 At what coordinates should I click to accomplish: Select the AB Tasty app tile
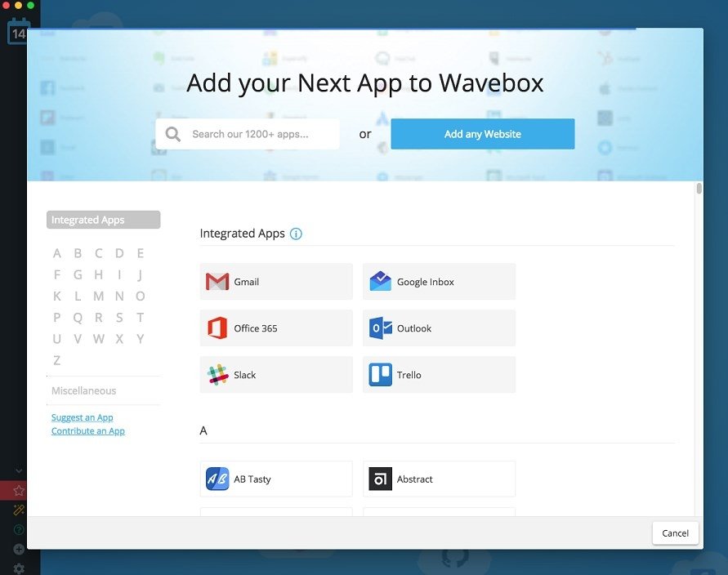click(276, 479)
